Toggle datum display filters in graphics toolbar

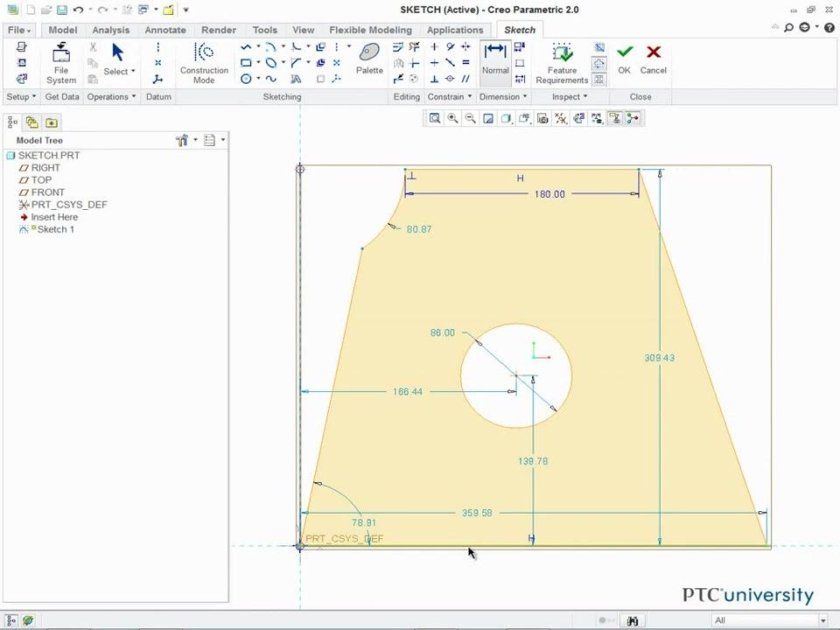561,118
